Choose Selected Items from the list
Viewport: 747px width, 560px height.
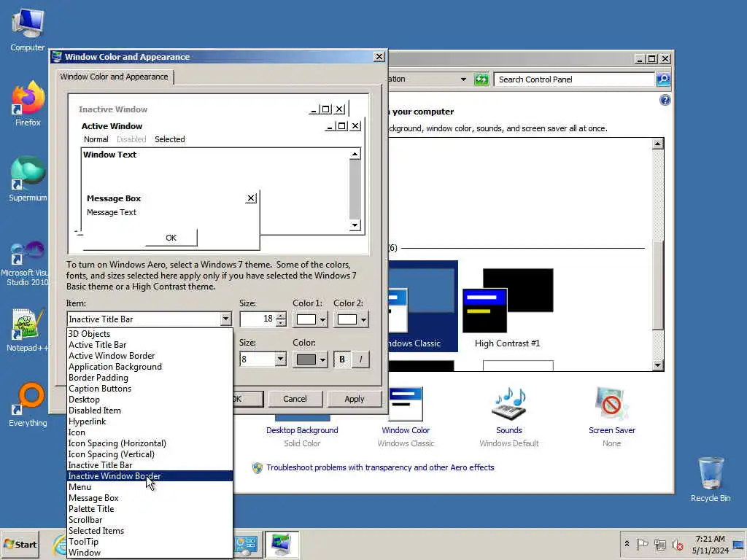[150, 531]
